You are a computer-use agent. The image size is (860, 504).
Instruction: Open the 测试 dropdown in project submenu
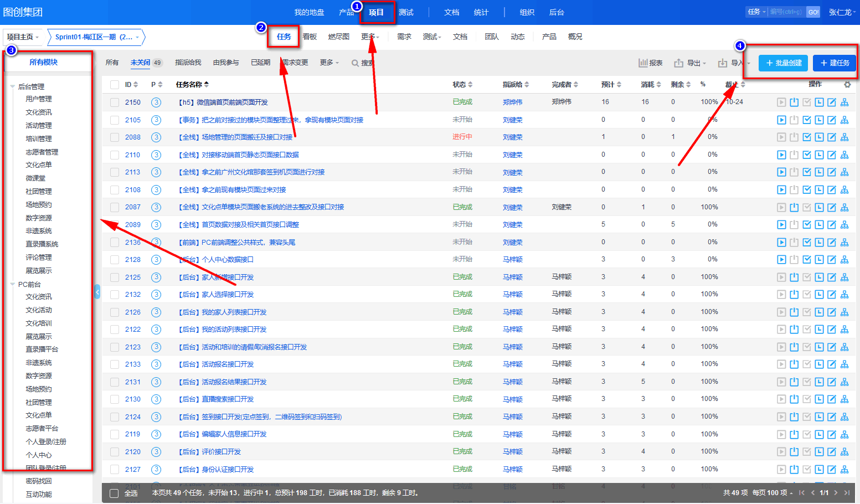click(x=432, y=37)
